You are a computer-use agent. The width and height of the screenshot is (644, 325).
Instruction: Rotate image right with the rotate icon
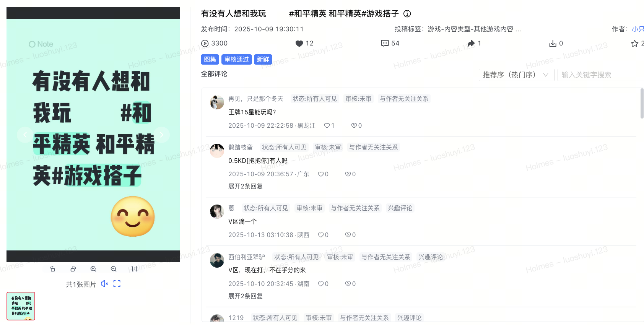73,269
